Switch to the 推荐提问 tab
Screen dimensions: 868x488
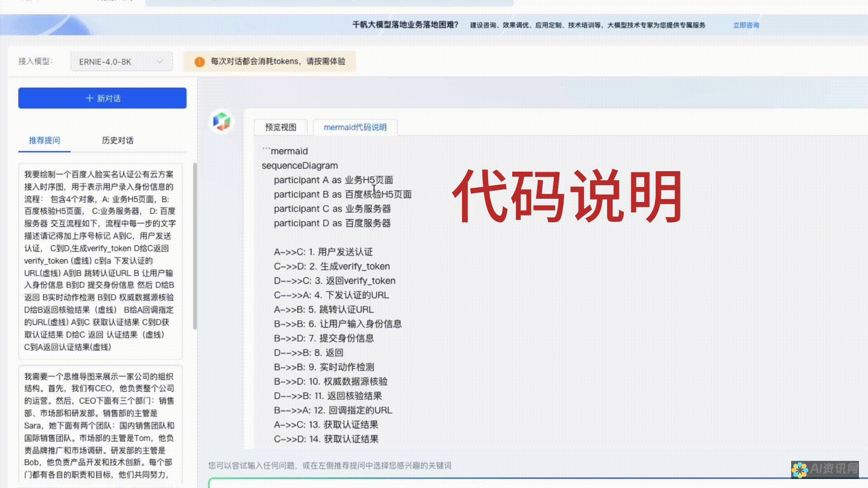[44, 140]
